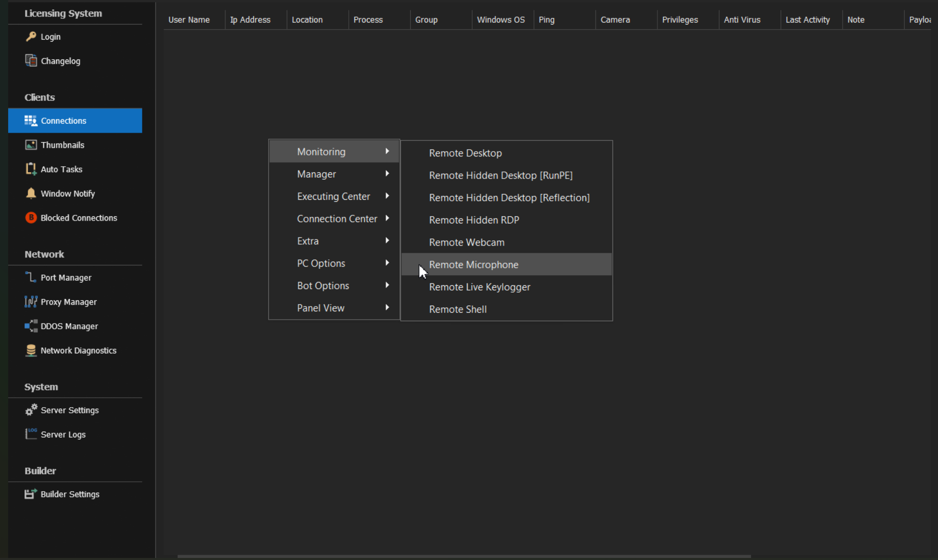938x560 pixels.
Task: Click the Proxy Manager icon
Action: 31,302
